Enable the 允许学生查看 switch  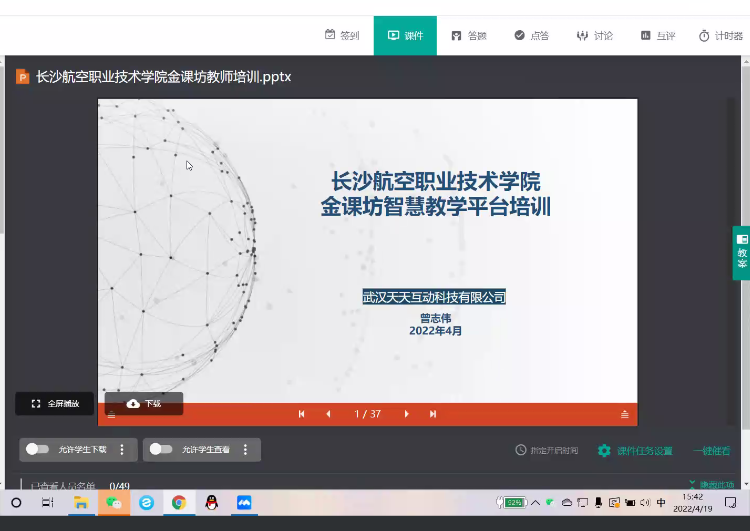point(160,450)
